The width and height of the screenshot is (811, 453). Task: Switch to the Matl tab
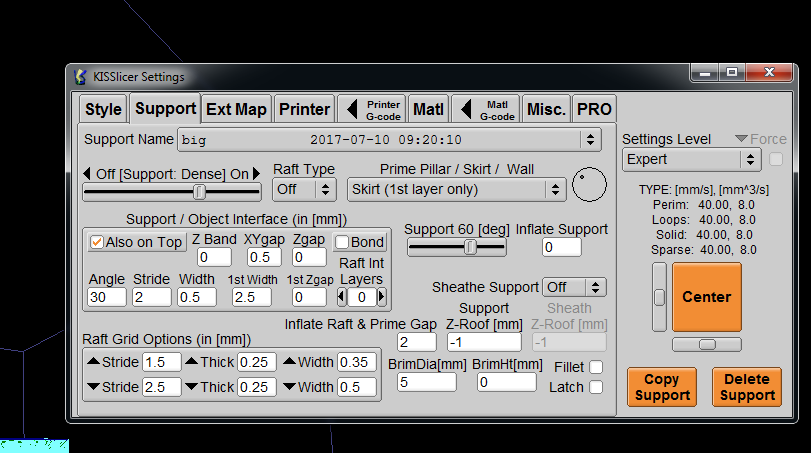click(428, 109)
